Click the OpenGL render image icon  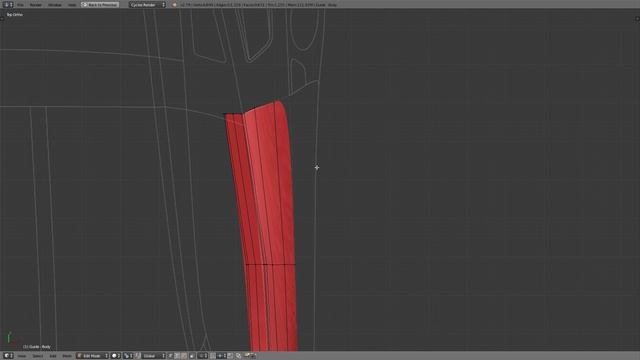point(246,356)
